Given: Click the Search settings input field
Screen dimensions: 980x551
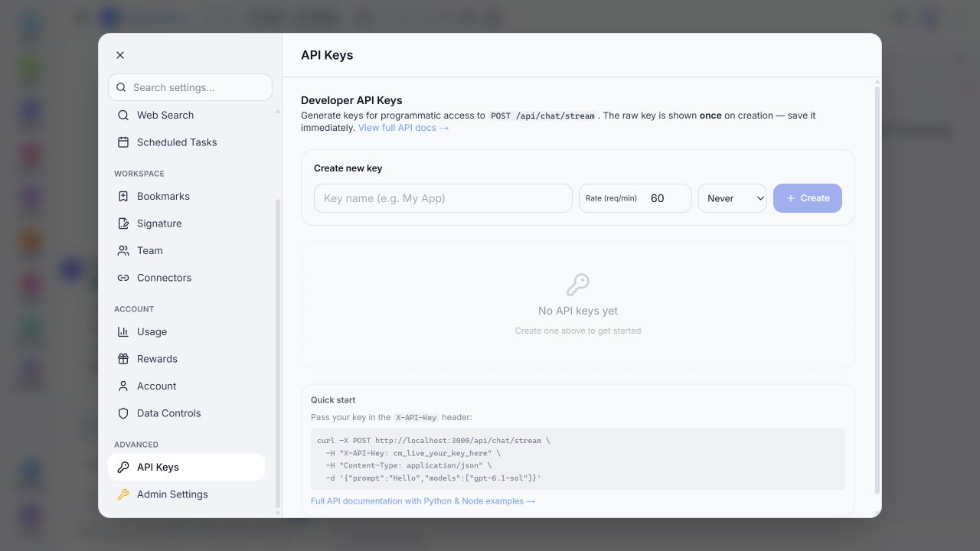Looking at the screenshot, I should [190, 87].
